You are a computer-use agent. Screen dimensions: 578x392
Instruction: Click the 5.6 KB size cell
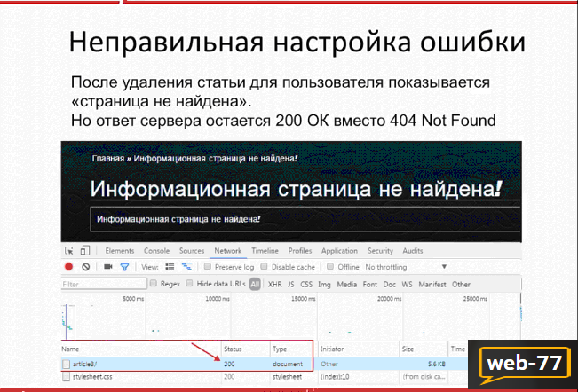(437, 364)
